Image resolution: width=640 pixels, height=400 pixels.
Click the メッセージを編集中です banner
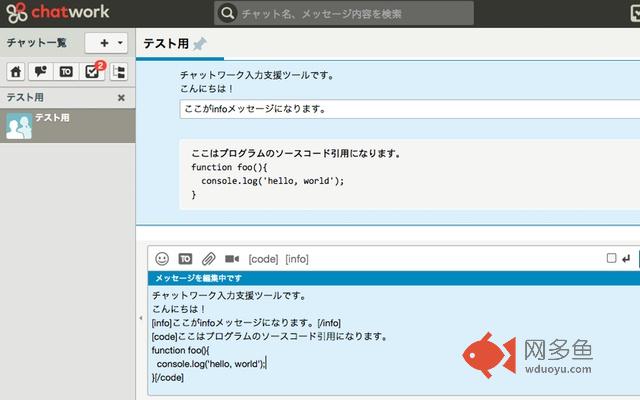[x=394, y=278]
